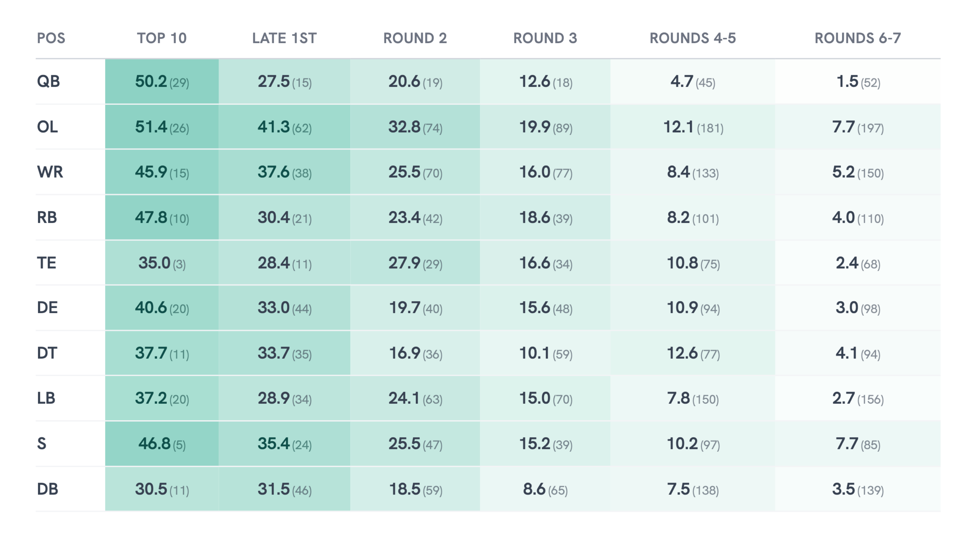
Task: Select the DE Rounds 6-7 cell 3.0
Action: coord(857,308)
